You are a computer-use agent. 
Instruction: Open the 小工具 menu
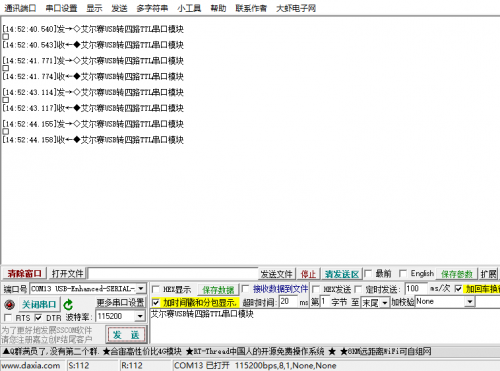pyautogui.click(x=189, y=8)
